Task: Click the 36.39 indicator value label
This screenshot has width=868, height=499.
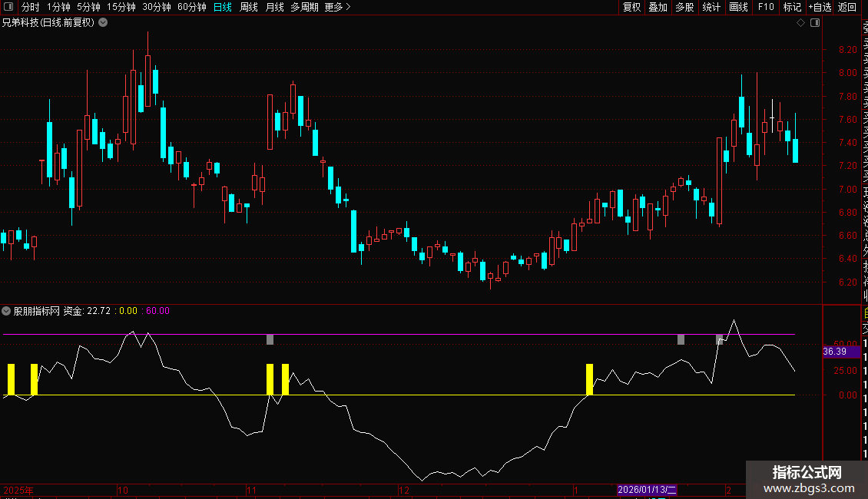Action: (835, 352)
